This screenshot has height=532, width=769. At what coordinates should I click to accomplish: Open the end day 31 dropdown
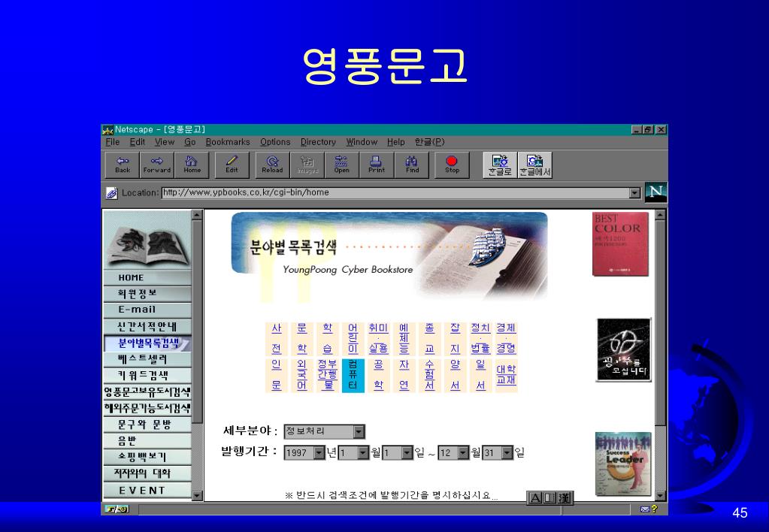[x=507, y=452]
